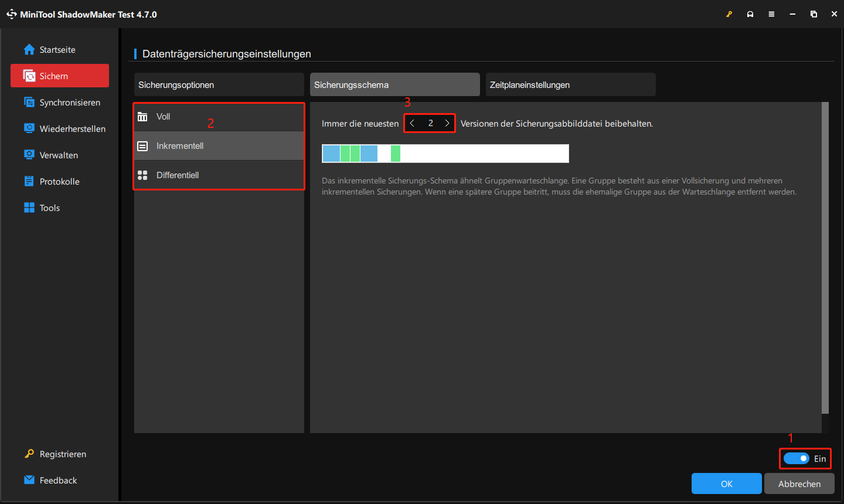Click the Wiederherstellen restore icon
Viewport: 844px width, 504px height.
click(29, 128)
